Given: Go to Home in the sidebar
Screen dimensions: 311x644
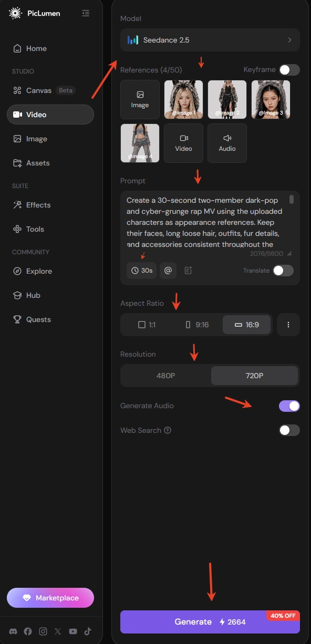Looking at the screenshot, I should 50,48.
